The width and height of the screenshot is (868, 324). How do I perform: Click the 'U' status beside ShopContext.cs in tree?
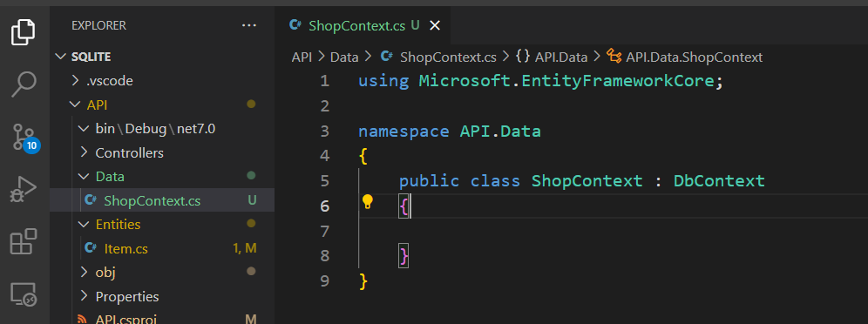pyautogui.click(x=252, y=200)
